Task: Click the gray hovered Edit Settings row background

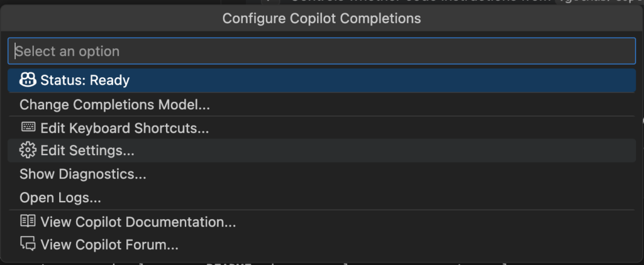Action: [x=321, y=151]
